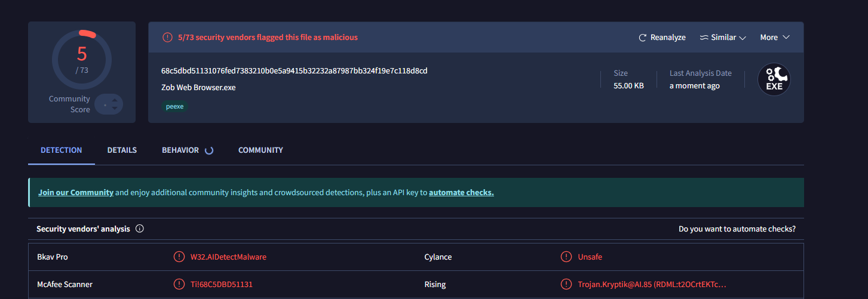Image resolution: width=868 pixels, height=299 pixels.
Task: Click the alert icon beside Trojan.Kryptik result
Action: 566,284
